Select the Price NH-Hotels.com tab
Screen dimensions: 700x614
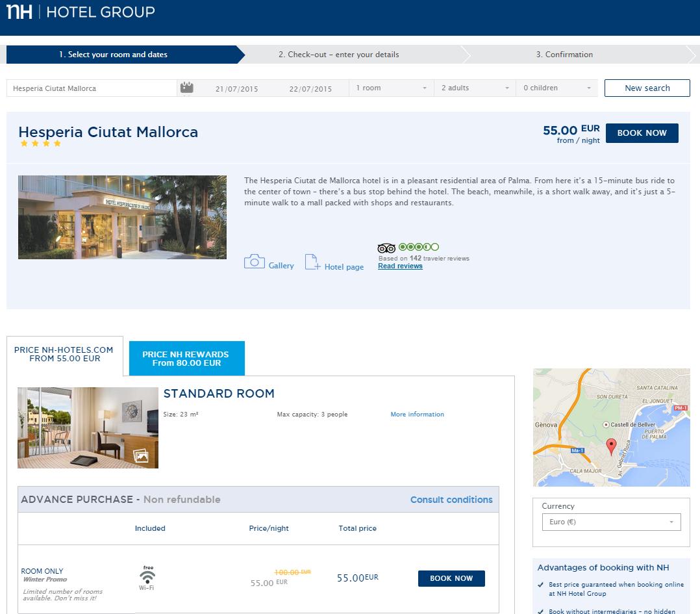(x=64, y=355)
